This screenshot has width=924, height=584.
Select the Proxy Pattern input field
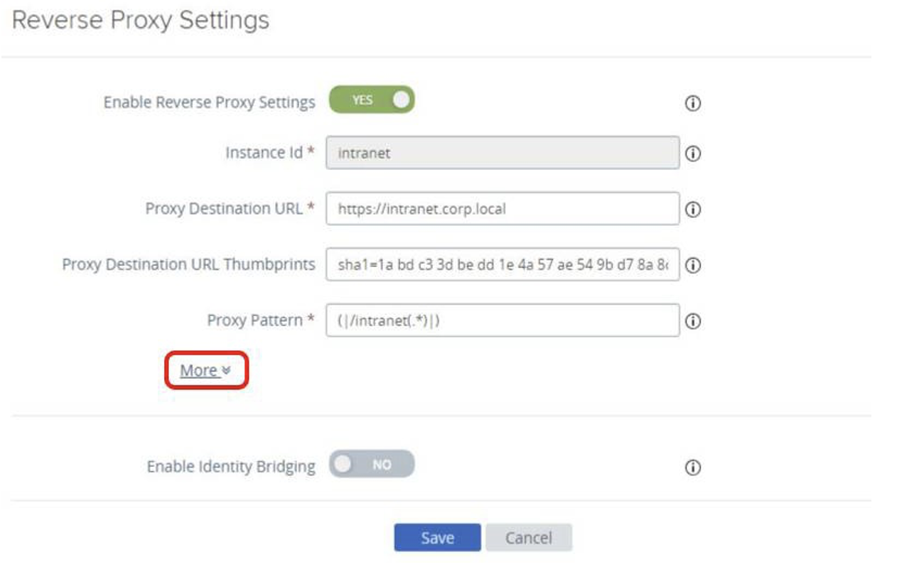(502, 321)
